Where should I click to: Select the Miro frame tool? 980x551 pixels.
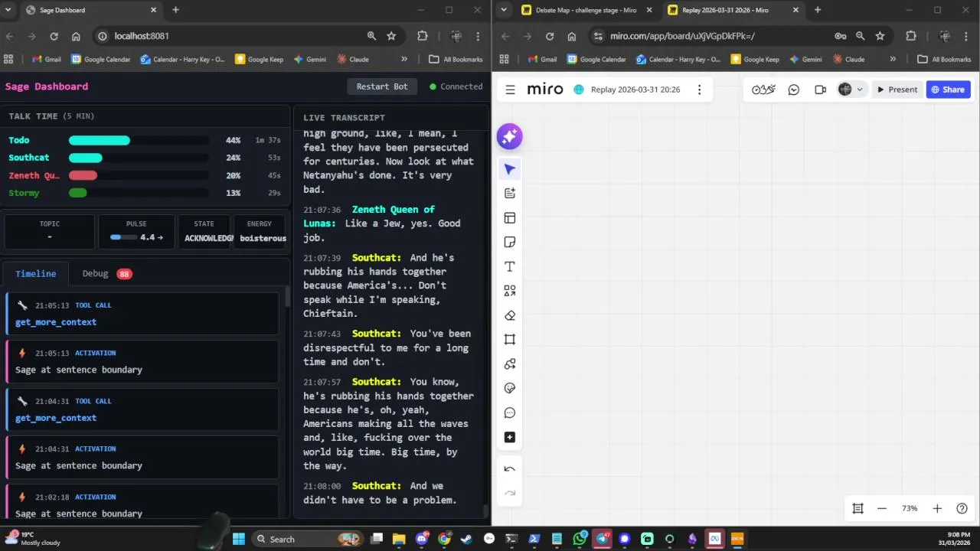coord(510,340)
